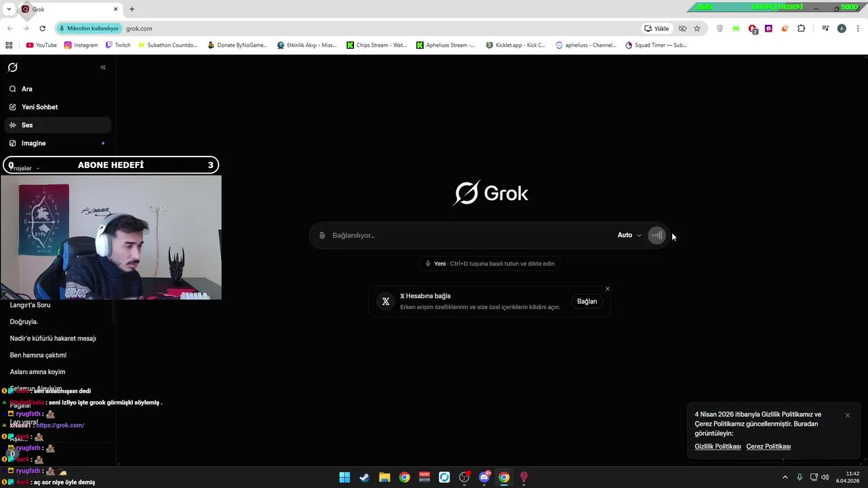Open the Squad Timer bookmark
This screenshot has width=868, height=488.
tap(656, 45)
